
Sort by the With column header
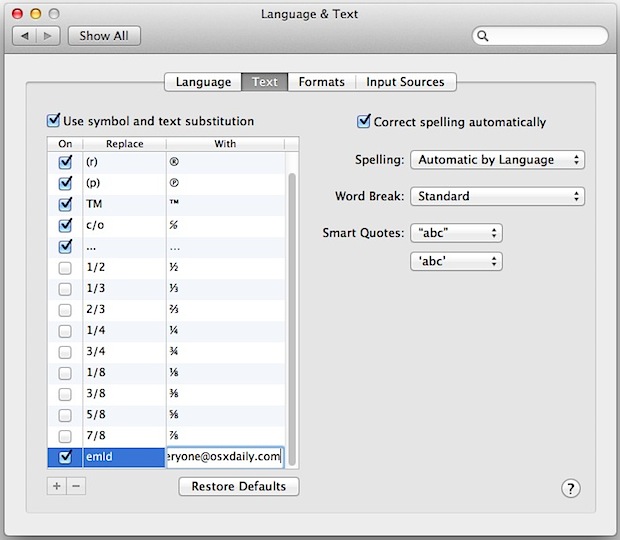[225, 144]
